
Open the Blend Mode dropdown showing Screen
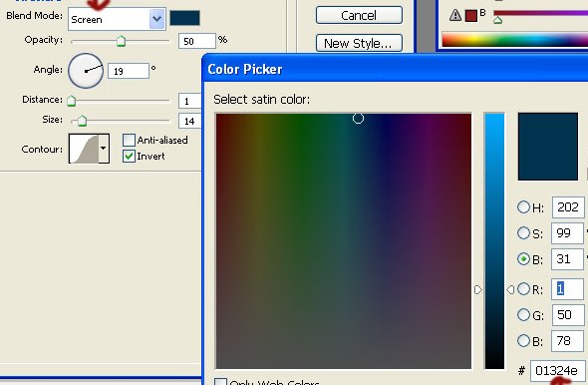click(x=117, y=19)
